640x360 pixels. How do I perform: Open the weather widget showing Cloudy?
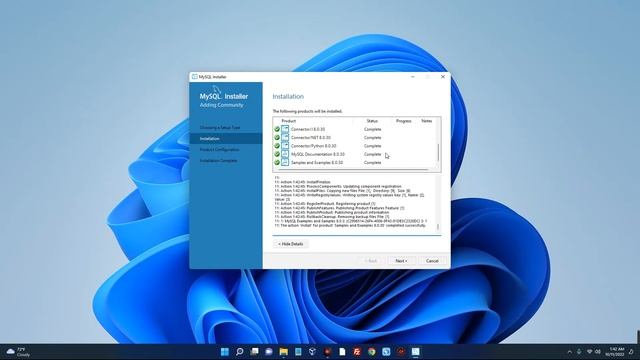[18, 352]
